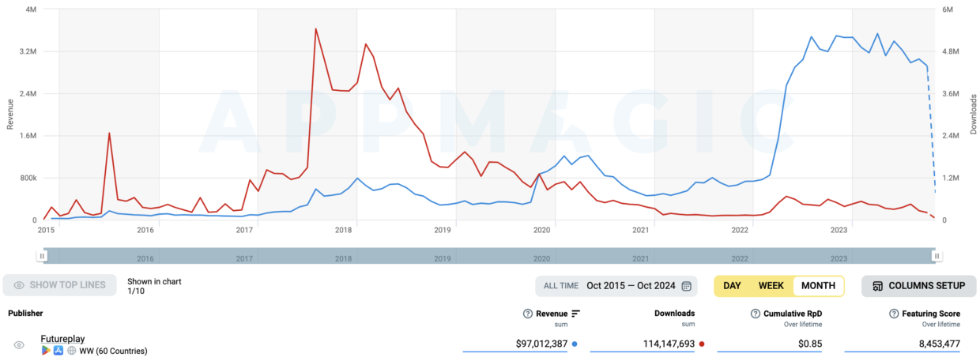
Task: Click the help icon beside Cumulative RpD
Action: [756, 314]
